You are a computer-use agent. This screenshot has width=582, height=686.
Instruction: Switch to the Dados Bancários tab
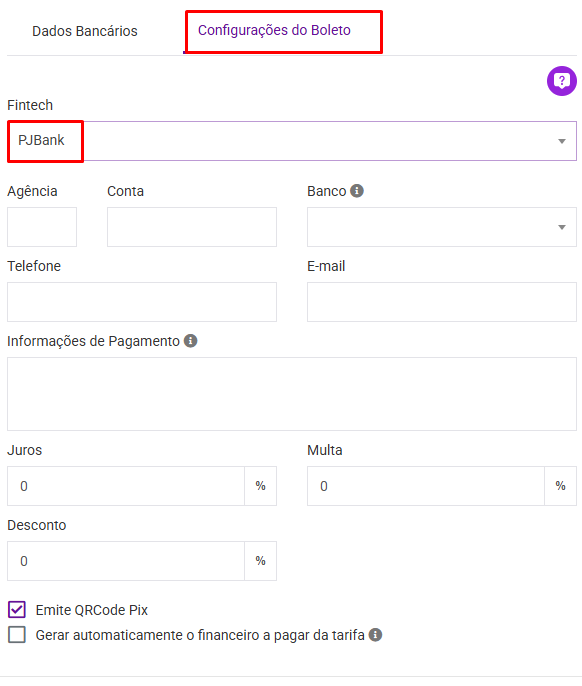(85, 31)
